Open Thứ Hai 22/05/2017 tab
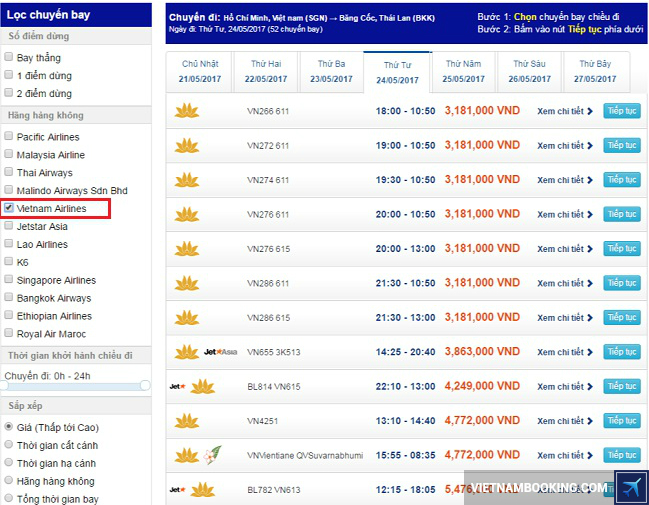 266,71
